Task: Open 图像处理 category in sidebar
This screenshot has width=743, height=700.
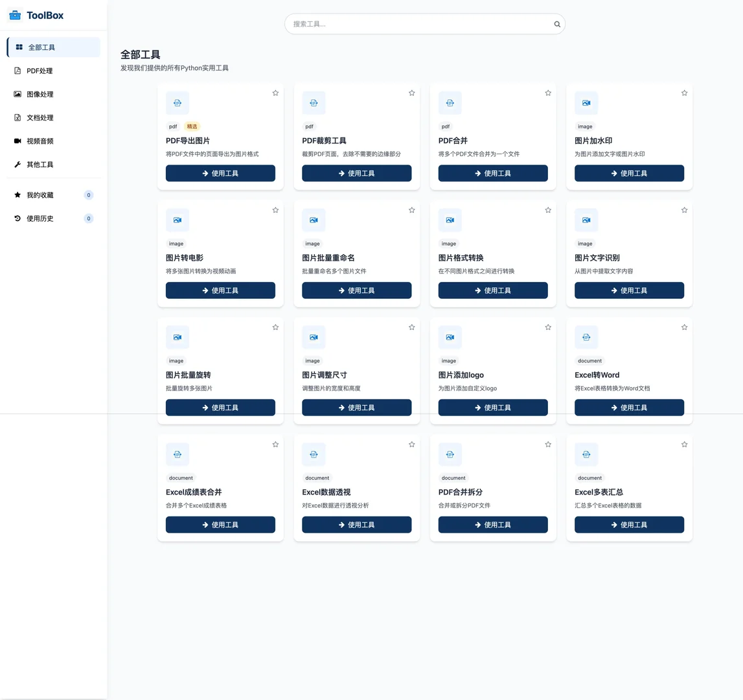Action: pos(54,95)
